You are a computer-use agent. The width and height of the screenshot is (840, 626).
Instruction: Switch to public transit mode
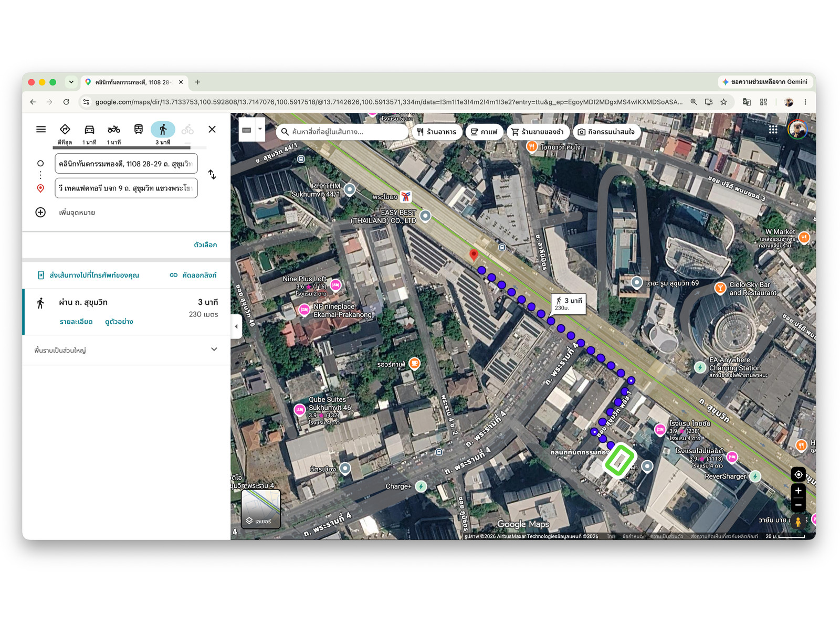(139, 129)
